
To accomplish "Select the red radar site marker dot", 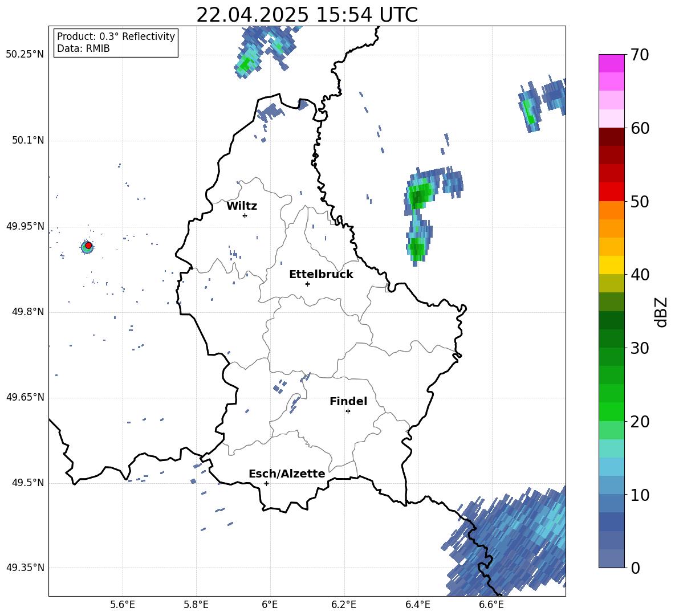I will 88,246.
